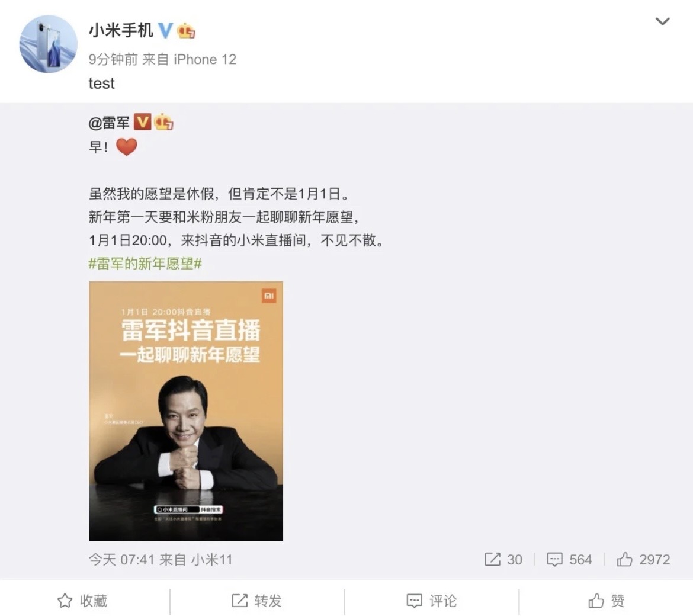Click the crown membership badge beside 小米手机
This screenshot has width=693, height=616.
[x=186, y=31]
